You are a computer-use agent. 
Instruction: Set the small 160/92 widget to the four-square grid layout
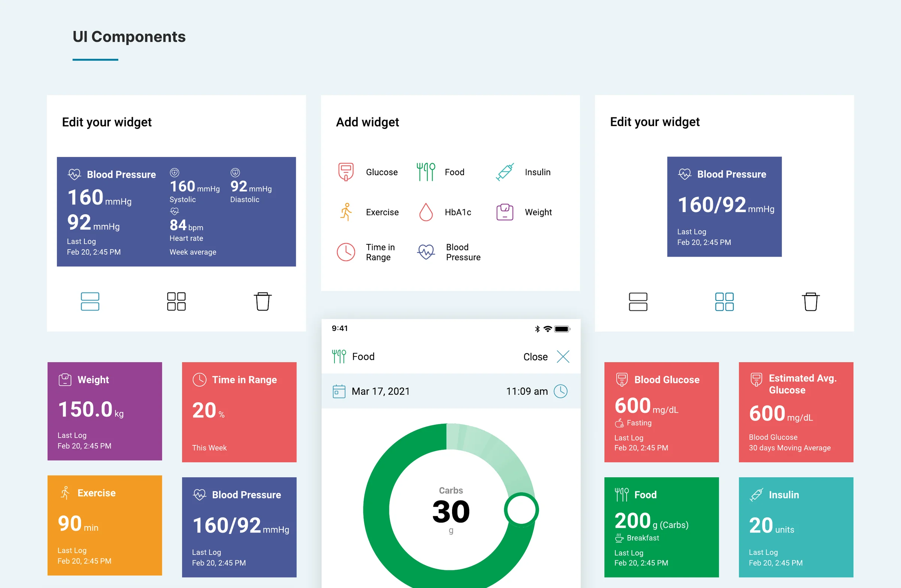724,302
